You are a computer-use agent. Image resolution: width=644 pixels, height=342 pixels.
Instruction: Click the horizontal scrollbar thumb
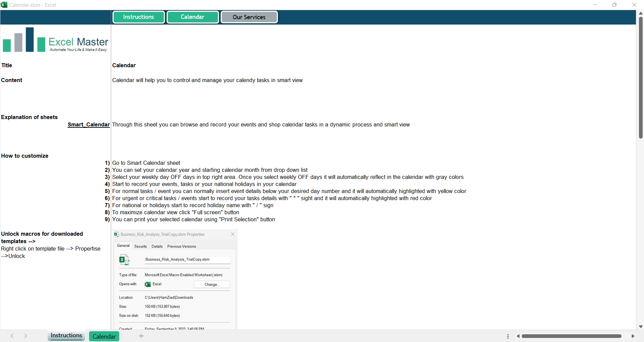click(x=571, y=336)
